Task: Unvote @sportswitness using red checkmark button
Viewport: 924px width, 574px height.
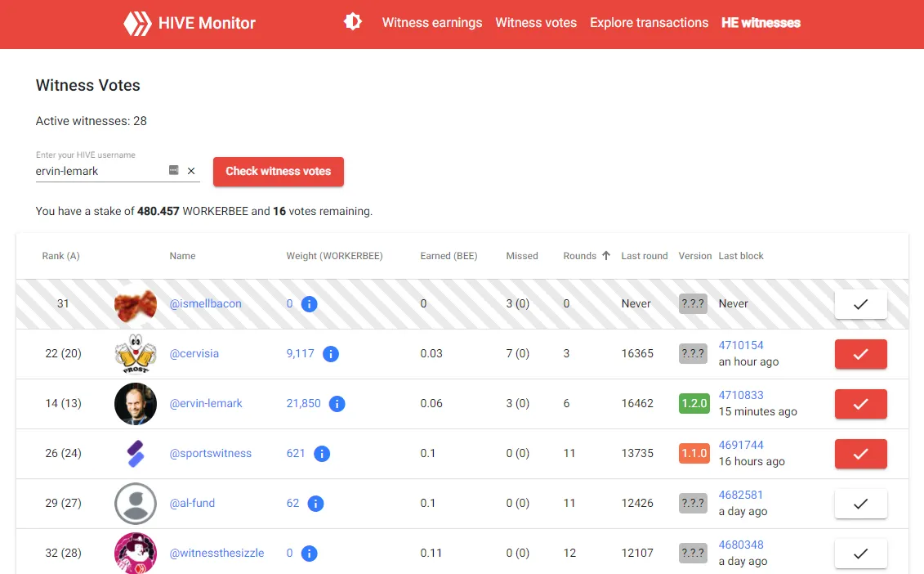Action: [x=860, y=454]
